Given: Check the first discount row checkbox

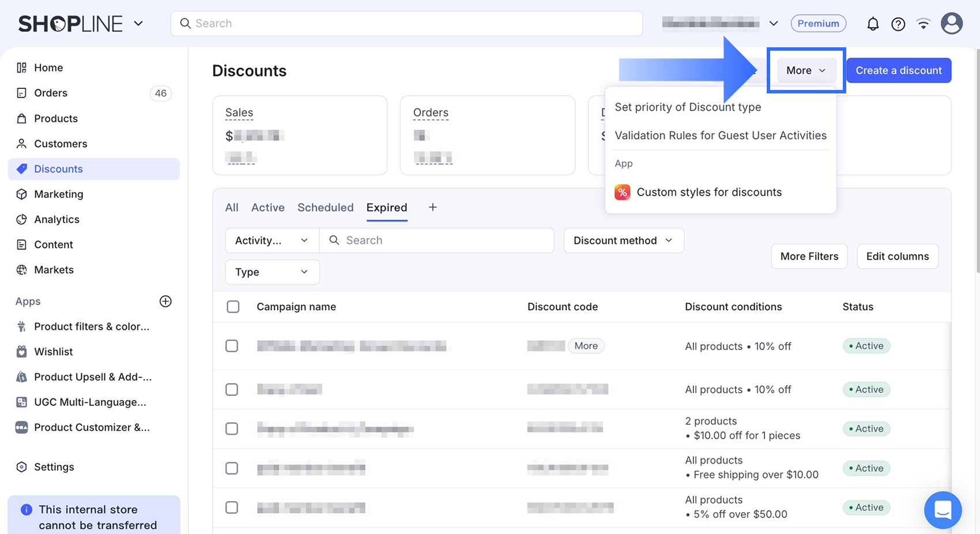Looking at the screenshot, I should click(x=232, y=346).
